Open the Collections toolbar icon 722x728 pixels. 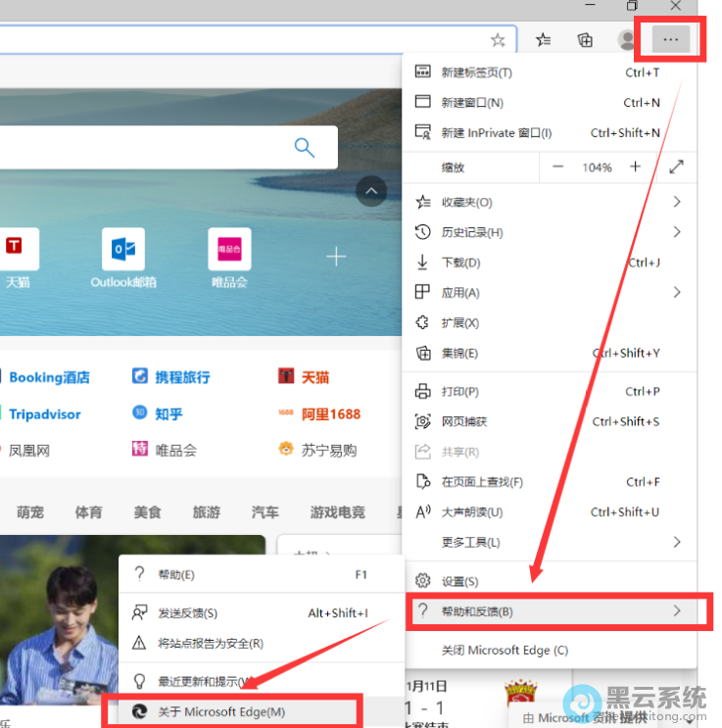point(585,40)
